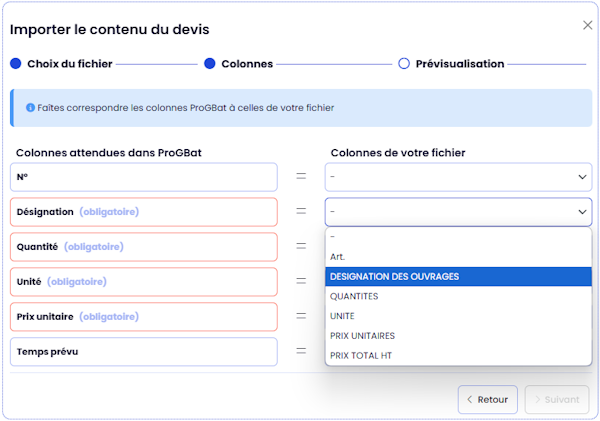This screenshot has height=421, width=600.
Task: Open the N° column mapping dropdown
Action: [458, 177]
